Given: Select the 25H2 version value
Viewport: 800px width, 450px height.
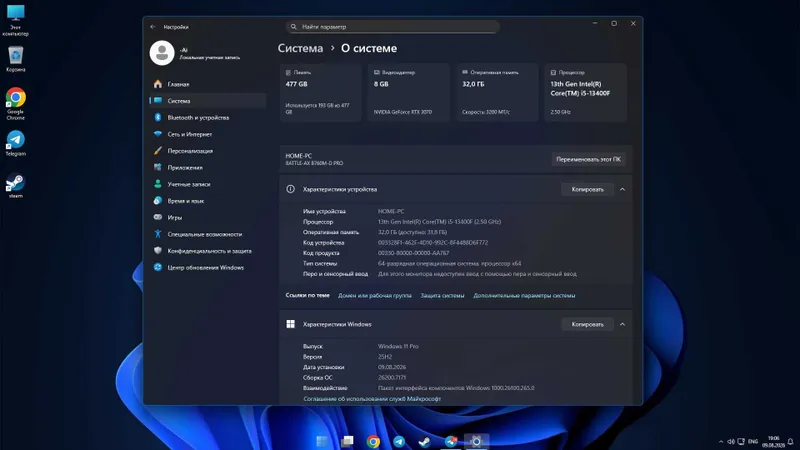Looking at the screenshot, I should click(385, 357).
